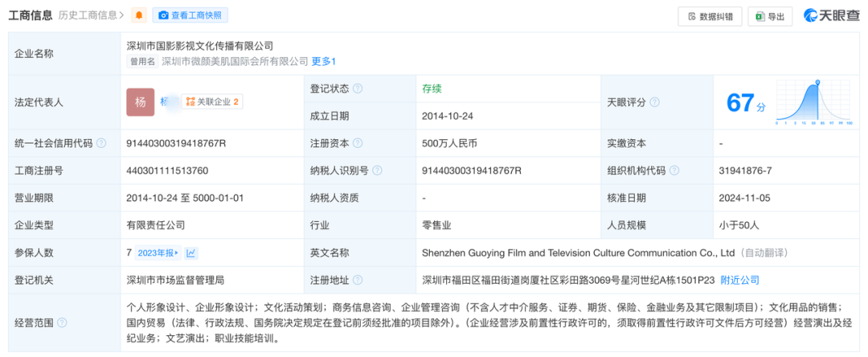Click the orange bell alert icon
Image resolution: width=868 pixels, height=357 pixels.
(x=139, y=15)
